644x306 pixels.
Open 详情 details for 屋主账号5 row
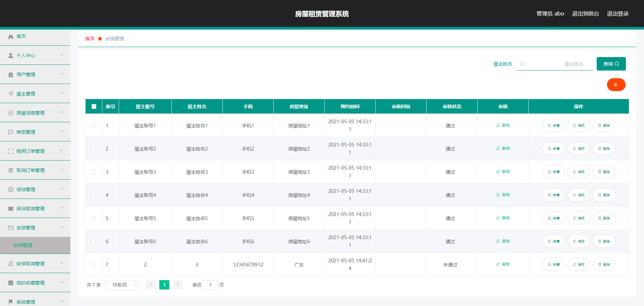click(x=553, y=218)
